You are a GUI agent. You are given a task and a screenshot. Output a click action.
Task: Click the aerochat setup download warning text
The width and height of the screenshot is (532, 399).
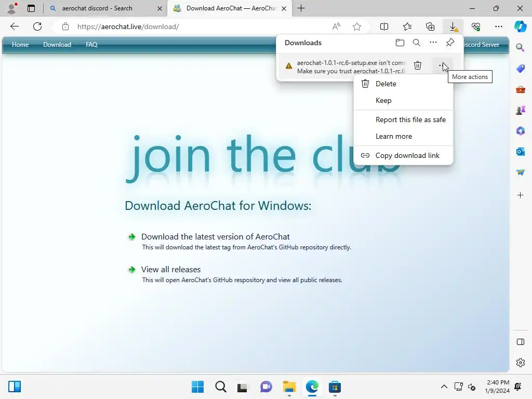pyautogui.click(x=351, y=67)
